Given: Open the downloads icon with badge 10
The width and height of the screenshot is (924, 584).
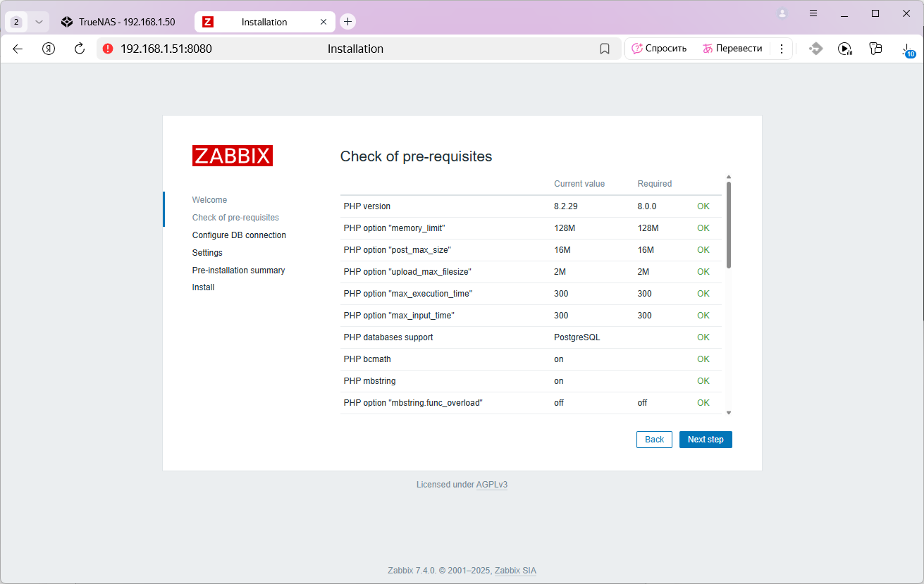Looking at the screenshot, I should tap(908, 49).
